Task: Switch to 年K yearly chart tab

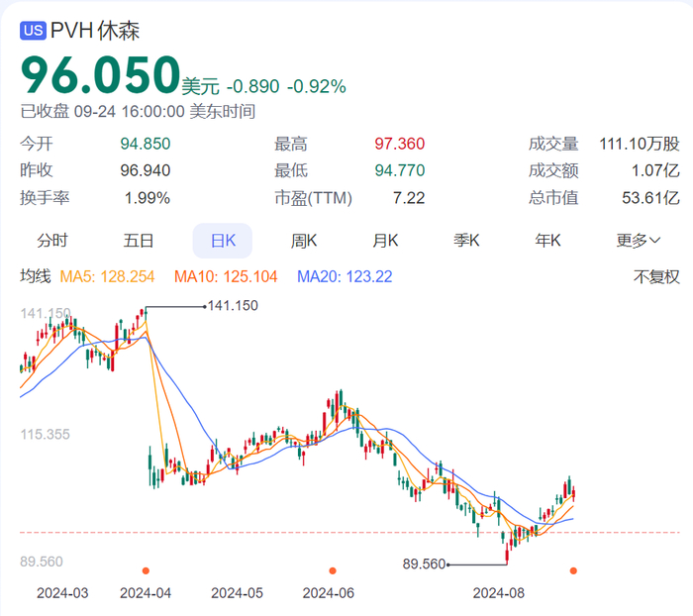Action: (547, 241)
